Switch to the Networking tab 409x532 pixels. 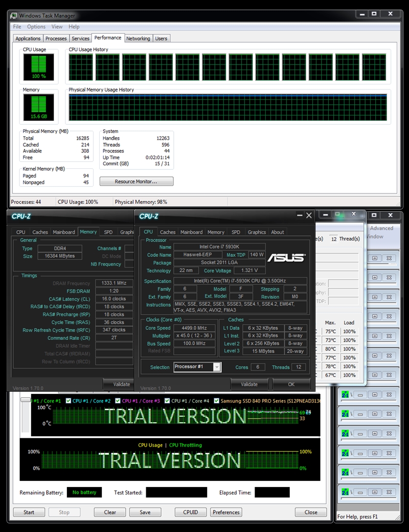pos(138,38)
